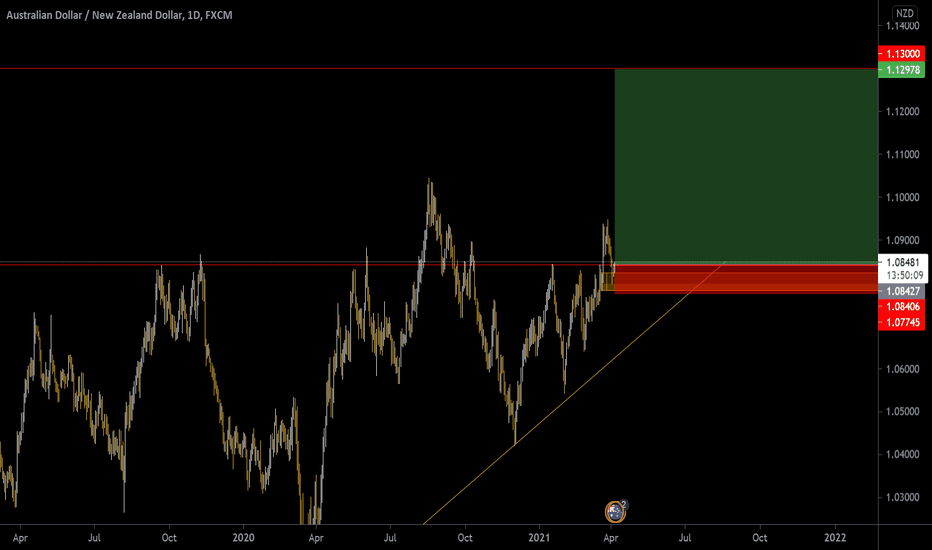Click the 2021 label on time axis
This screenshot has width=932, height=550.
[x=539, y=538]
